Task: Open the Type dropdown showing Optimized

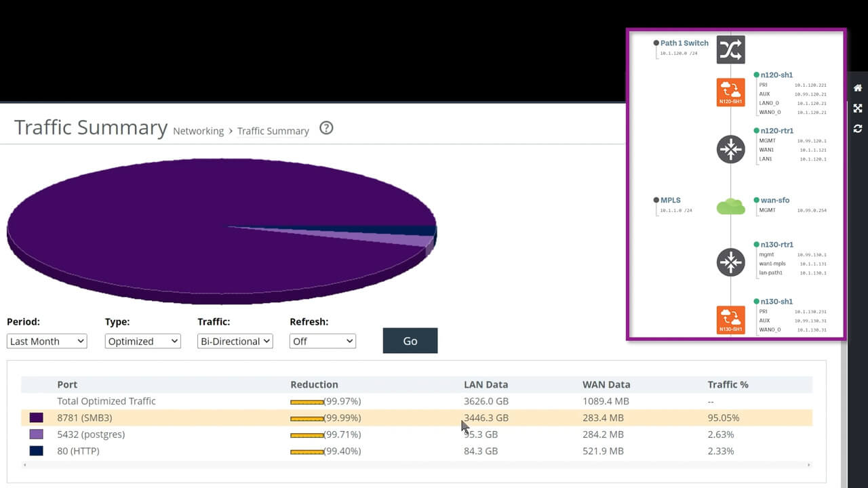Action: [143, 341]
